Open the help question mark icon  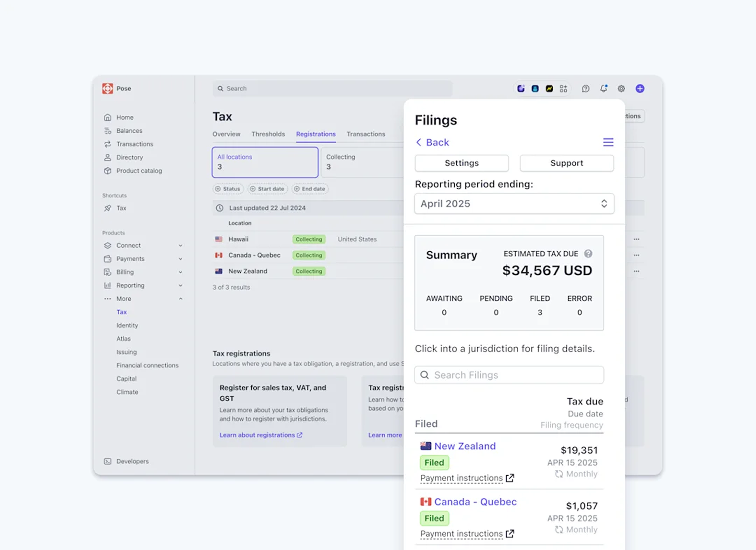coord(586,88)
